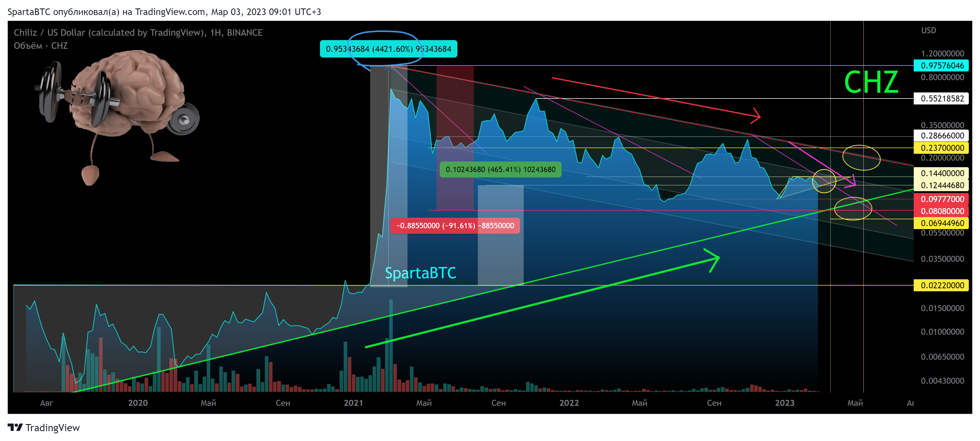Screen dimensions: 980x441
Task: Click the 2023 label on time axis
Action: click(x=785, y=403)
